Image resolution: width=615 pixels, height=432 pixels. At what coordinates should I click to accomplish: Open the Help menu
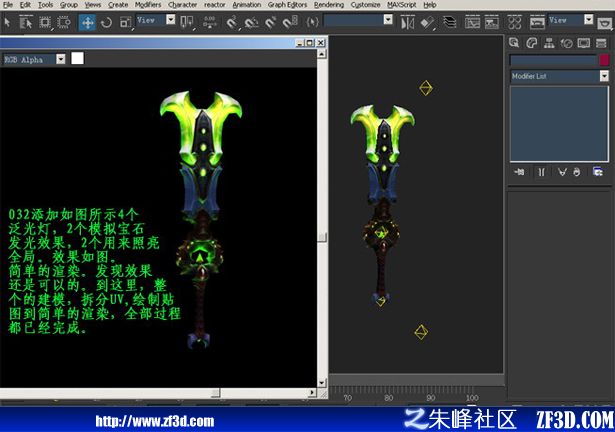coord(429,5)
